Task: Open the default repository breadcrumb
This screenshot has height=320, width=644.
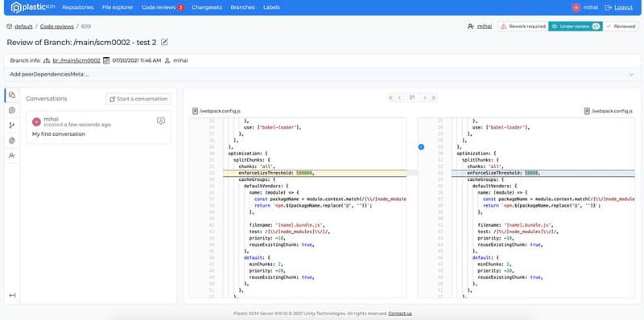Action: [x=23, y=27]
